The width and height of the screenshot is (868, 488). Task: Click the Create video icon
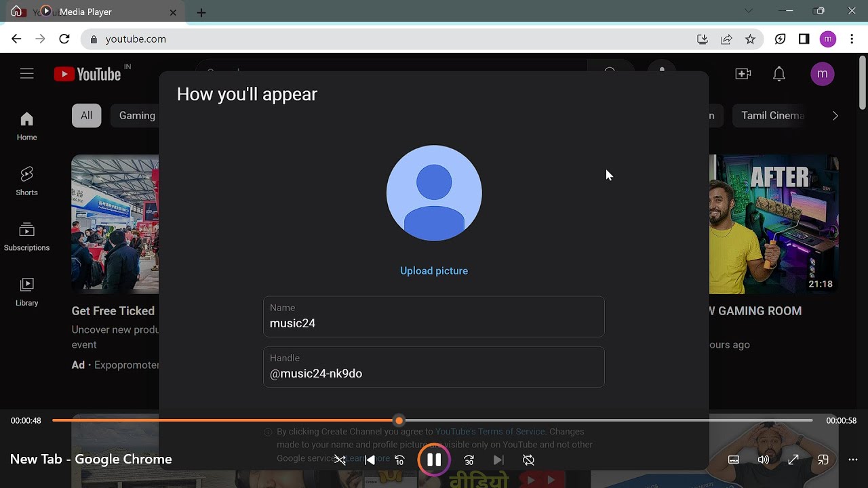(743, 74)
